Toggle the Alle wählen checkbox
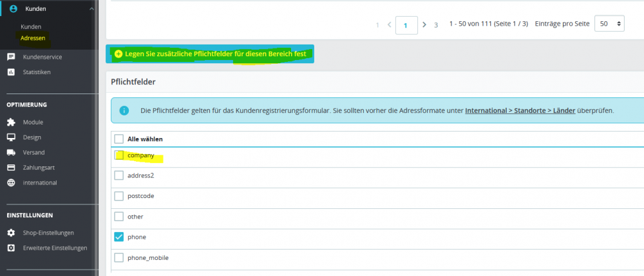The height and width of the screenshot is (276, 644). click(118, 139)
